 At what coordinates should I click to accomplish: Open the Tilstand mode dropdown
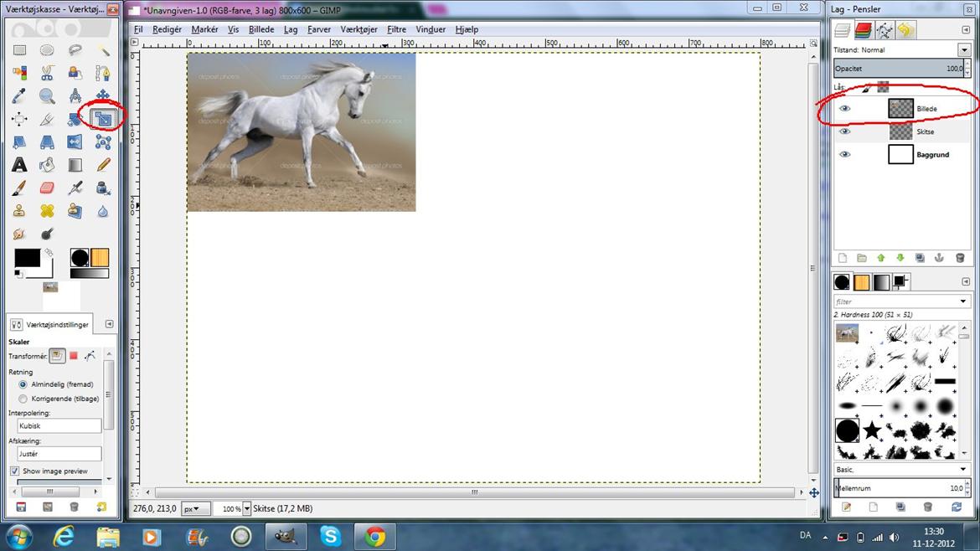(963, 49)
